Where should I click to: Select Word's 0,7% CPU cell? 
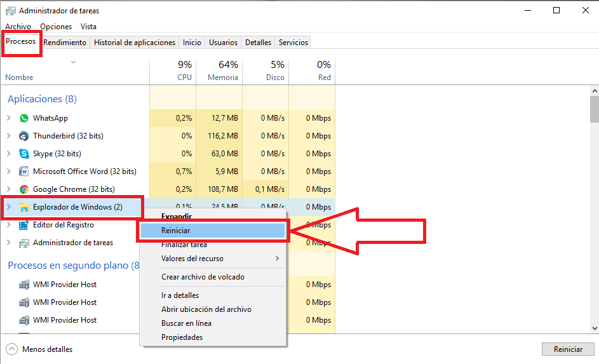(x=173, y=172)
